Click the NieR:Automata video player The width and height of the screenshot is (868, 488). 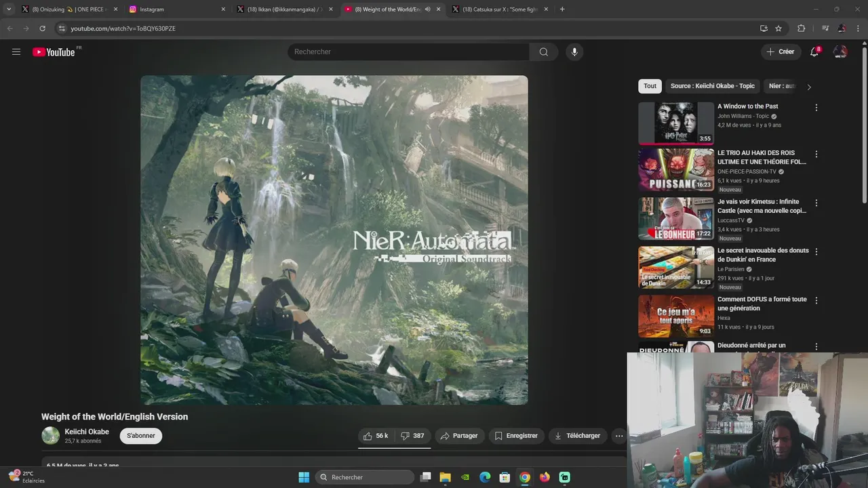tap(334, 240)
